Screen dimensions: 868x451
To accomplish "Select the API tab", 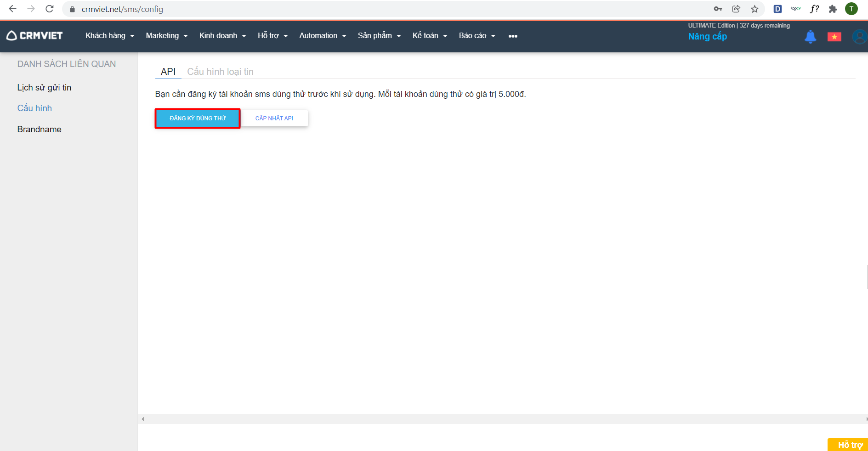I will click(x=168, y=72).
